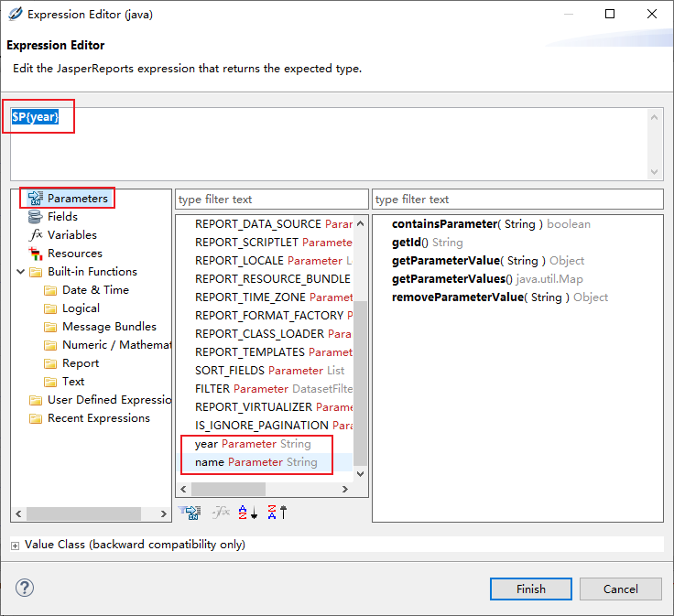Select REPORT_RESOURCE_BUNDLE parameter
This screenshot has width=674, height=616.
pos(273,279)
